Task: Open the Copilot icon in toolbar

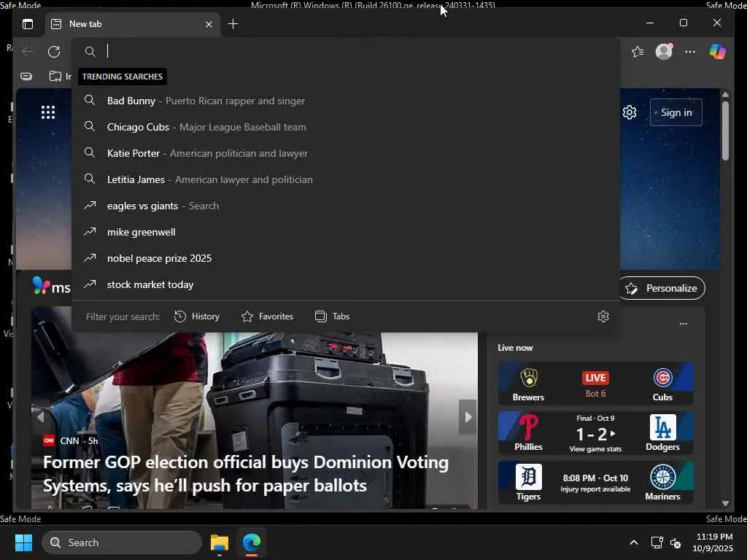Action: click(x=718, y=52)
